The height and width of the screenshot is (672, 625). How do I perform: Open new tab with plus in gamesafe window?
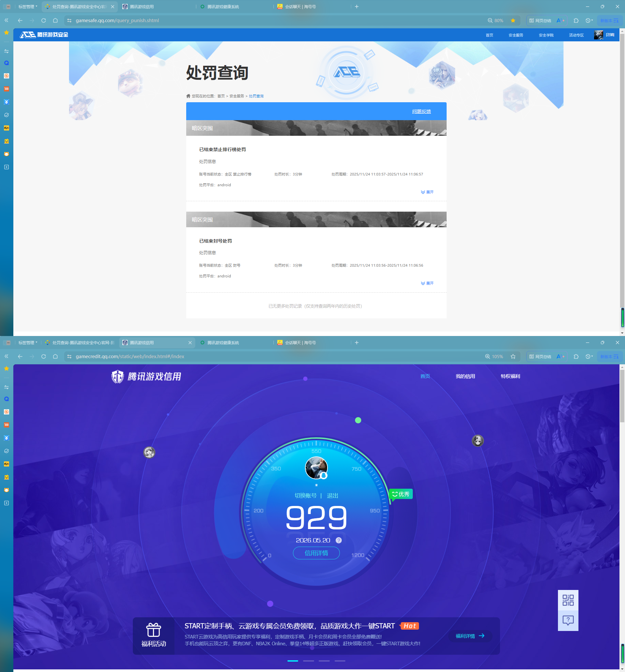pos(357,7)
